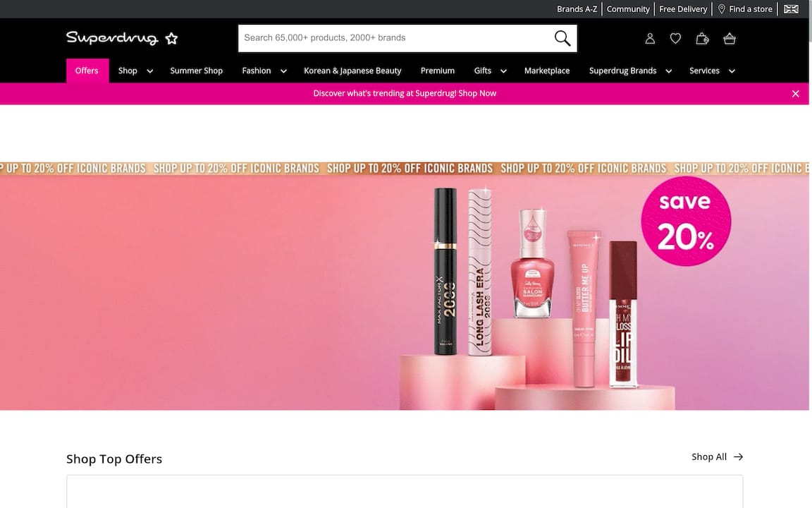
Task: Expand the Gifts dropdown chevron
Action: (503, 71)
